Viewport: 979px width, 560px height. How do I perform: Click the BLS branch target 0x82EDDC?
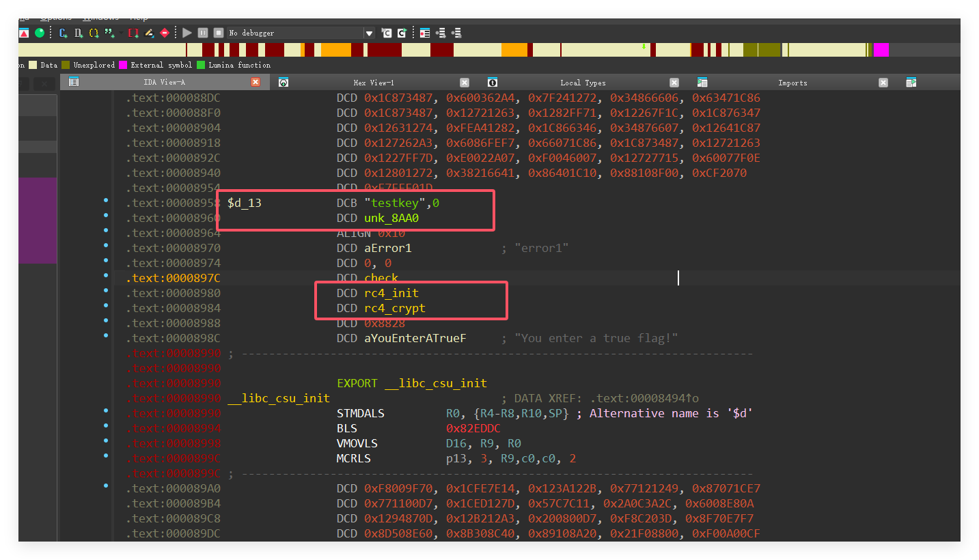pyautogui.click(x=473, y=428)
